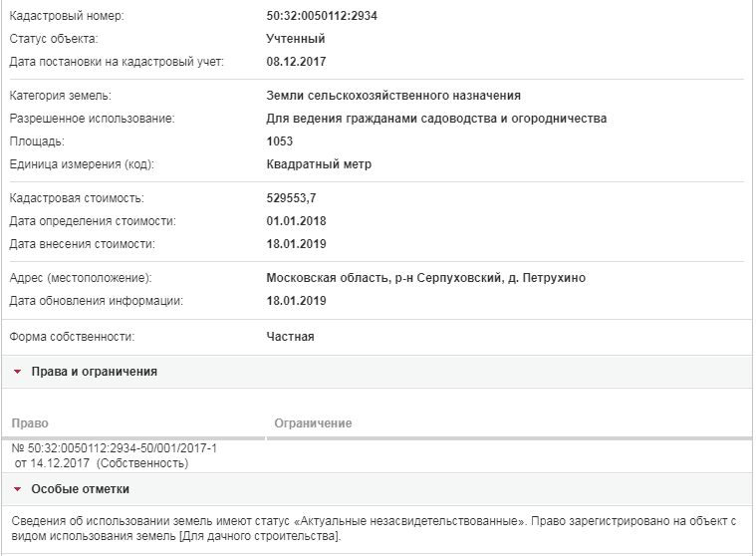Click the area value 1053
The image size is (756, 556).
[x=280, y=141]
